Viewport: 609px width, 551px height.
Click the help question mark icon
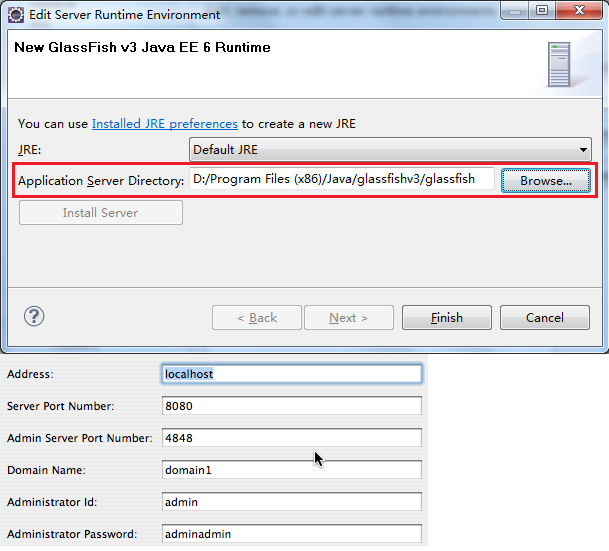(x=34, y=316)
